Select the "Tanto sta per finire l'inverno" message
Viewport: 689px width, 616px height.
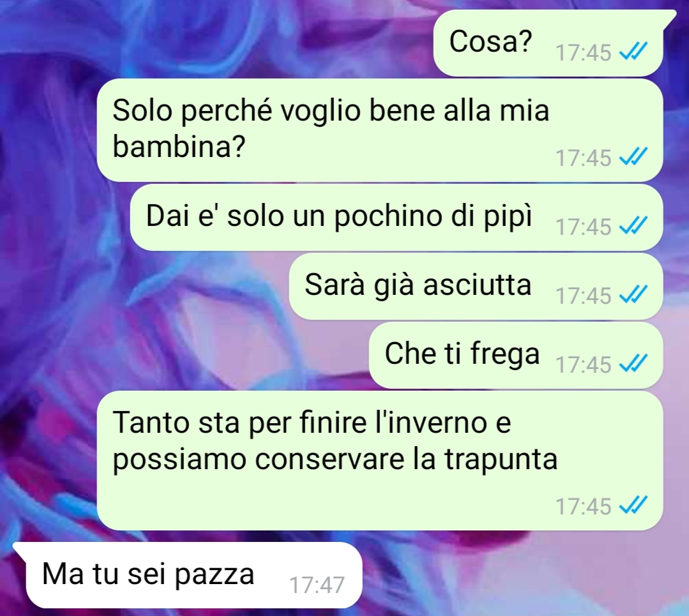tap(380, 460)
